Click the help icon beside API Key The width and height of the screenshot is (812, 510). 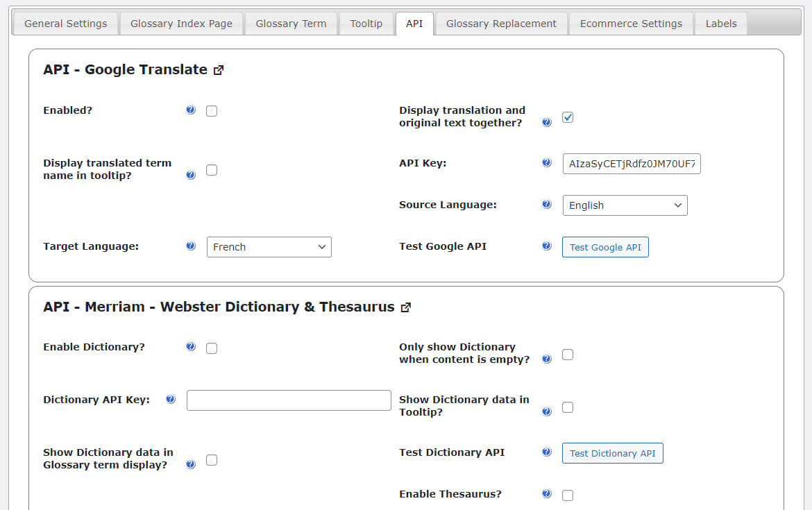coord(547,162)
